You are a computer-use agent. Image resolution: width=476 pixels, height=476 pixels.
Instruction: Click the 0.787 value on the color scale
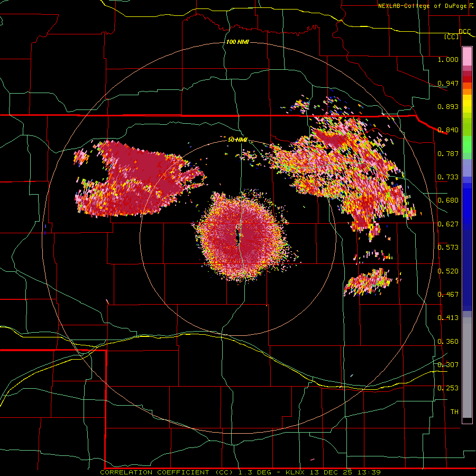click(x=448, y=153)
